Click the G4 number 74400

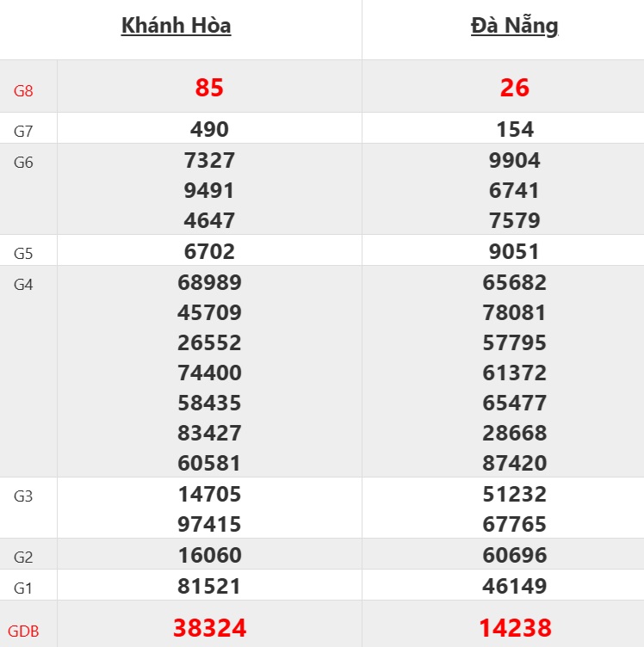click(209, 373)
